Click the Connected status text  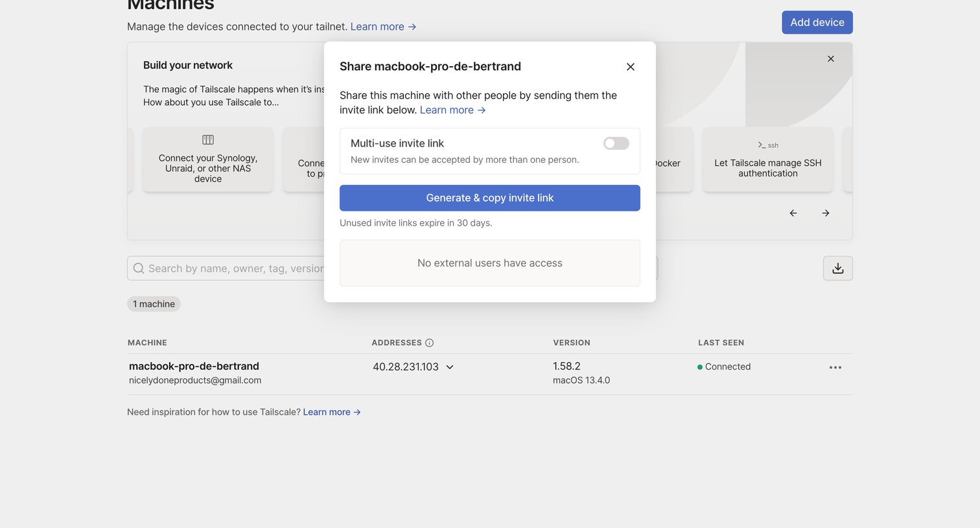point(728,366)
